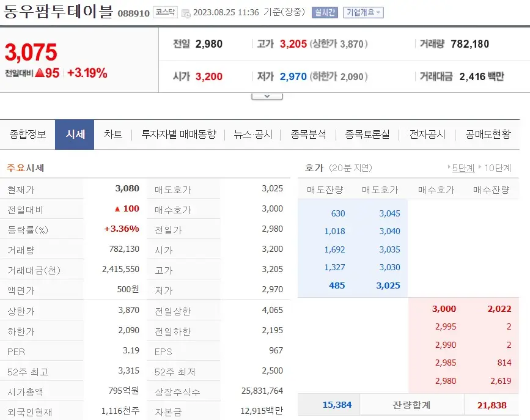Click the bid price 3,000 row

click(443, 309)
